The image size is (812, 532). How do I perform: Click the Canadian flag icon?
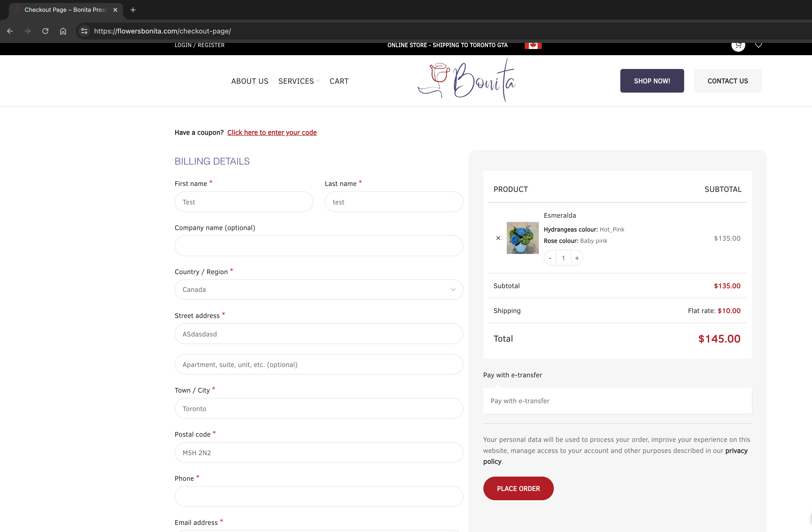(x=533, y=46)
